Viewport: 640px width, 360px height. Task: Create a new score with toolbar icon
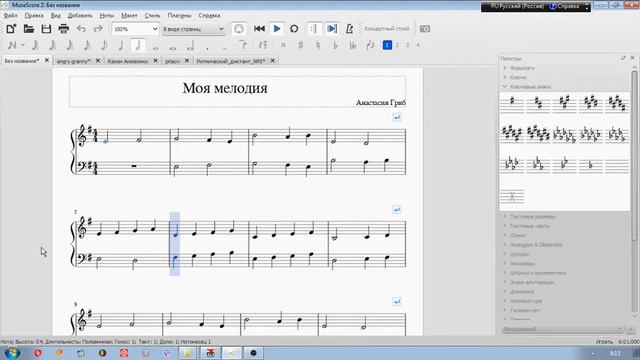[x=11, y=29]
